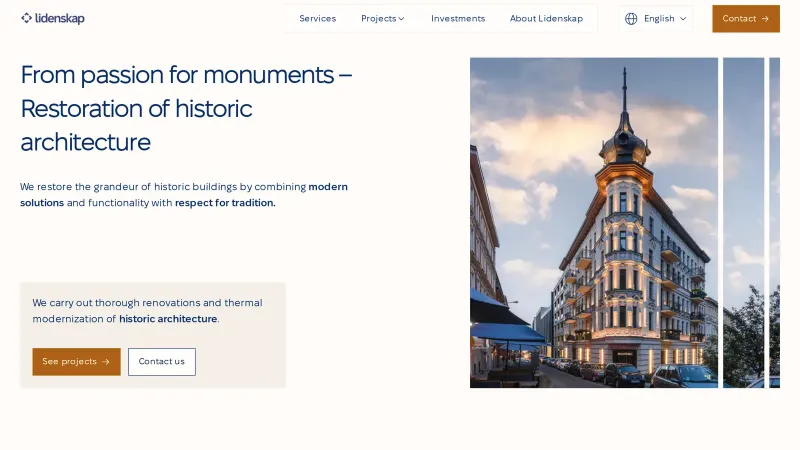Go to the Investments page
Screen dimensions: 800x450
pos(458,18)
